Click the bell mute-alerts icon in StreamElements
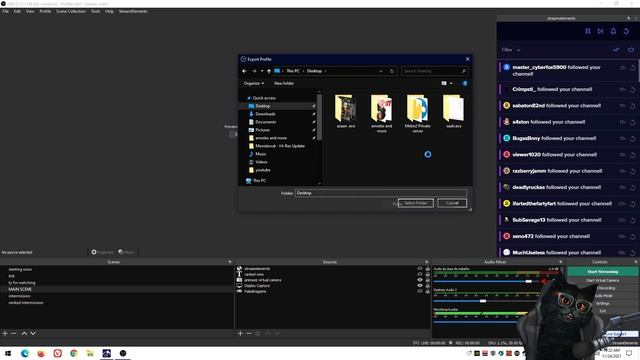Screen dimensions: 640x360 [x=613, y=31]
